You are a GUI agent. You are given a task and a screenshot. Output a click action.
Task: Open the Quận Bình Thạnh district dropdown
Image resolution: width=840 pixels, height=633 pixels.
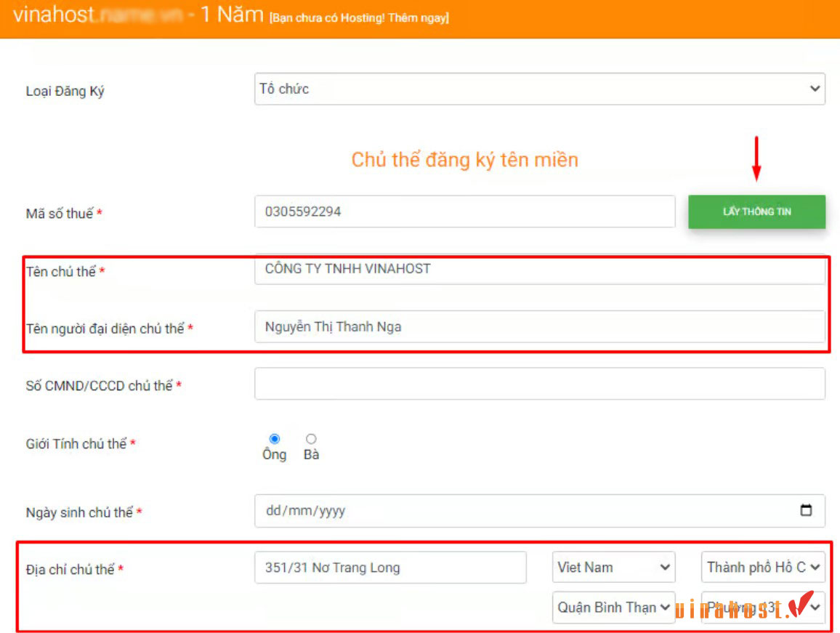(x=613, y=608)
